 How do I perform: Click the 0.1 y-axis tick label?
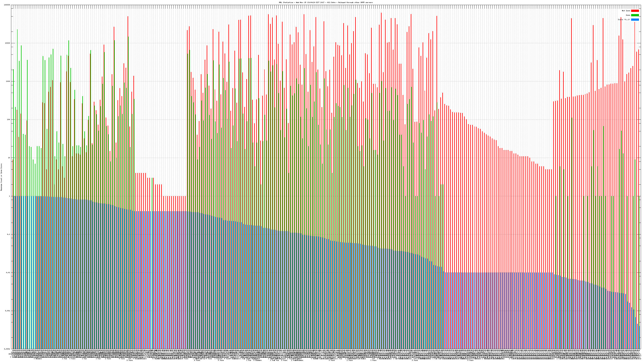coord(9,234)
